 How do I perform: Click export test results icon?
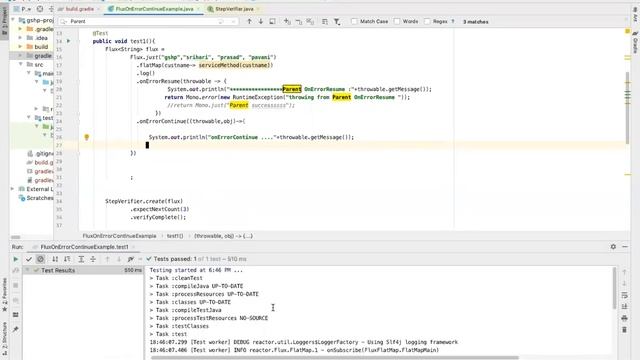tap(131, 259)
